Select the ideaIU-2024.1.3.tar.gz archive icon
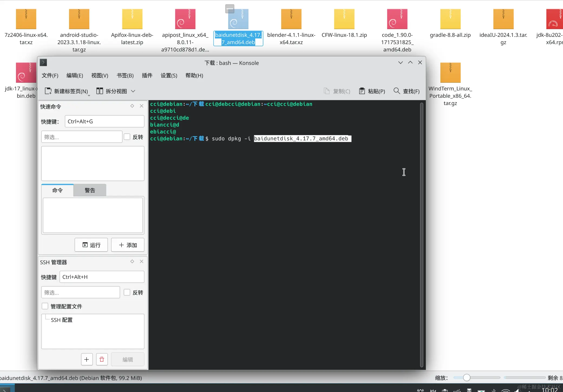This screenshot has height=392, width=563. coord(503,19)
